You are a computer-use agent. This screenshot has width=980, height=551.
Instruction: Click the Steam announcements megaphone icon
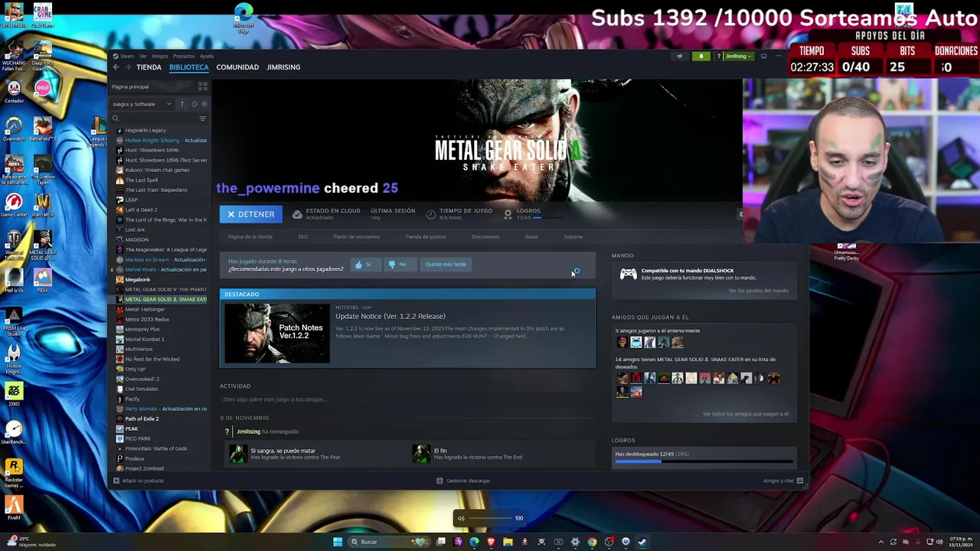[x=679, y=56]
